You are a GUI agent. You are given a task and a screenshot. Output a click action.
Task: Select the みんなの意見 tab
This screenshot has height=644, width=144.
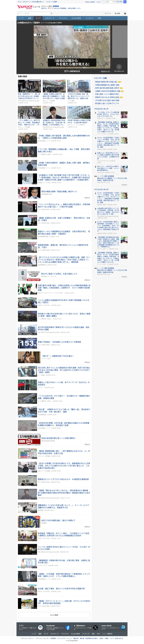pyautogui.click(x=76, y=18)
